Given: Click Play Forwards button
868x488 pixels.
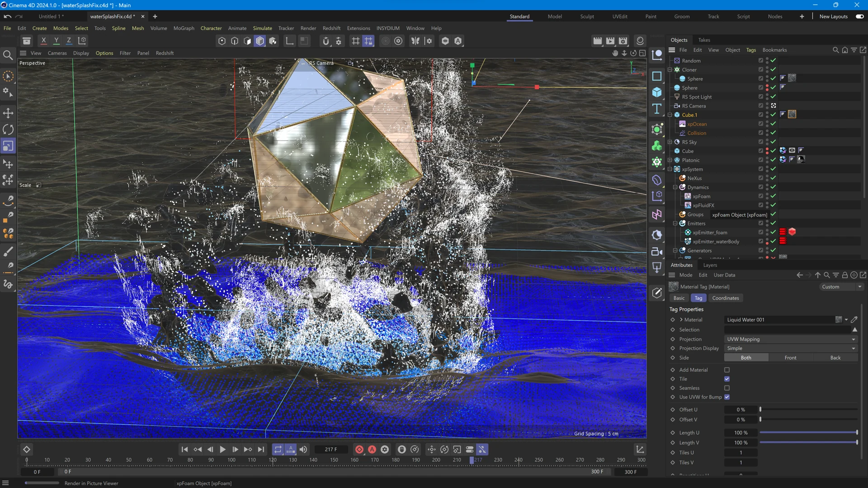Looking at the screenshot, I should 222,450.
